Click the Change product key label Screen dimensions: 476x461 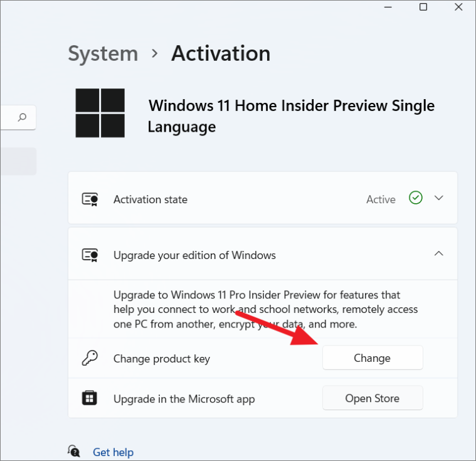(x=162, y=359)
